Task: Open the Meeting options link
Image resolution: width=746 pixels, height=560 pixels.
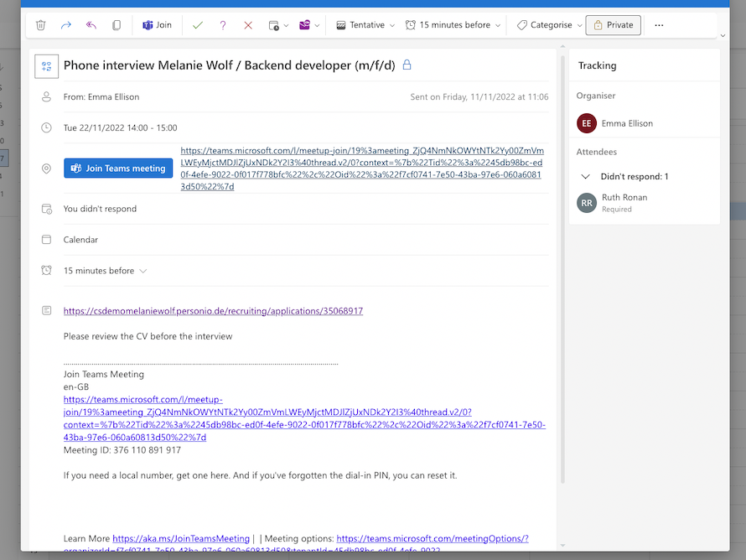Action: coord(433,538)
